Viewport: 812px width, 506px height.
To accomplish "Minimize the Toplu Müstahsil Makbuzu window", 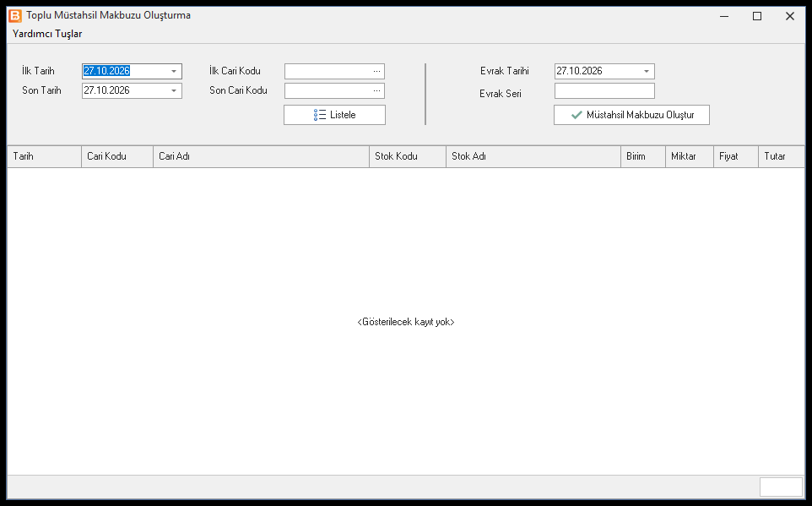I will [x=724, y=16].
